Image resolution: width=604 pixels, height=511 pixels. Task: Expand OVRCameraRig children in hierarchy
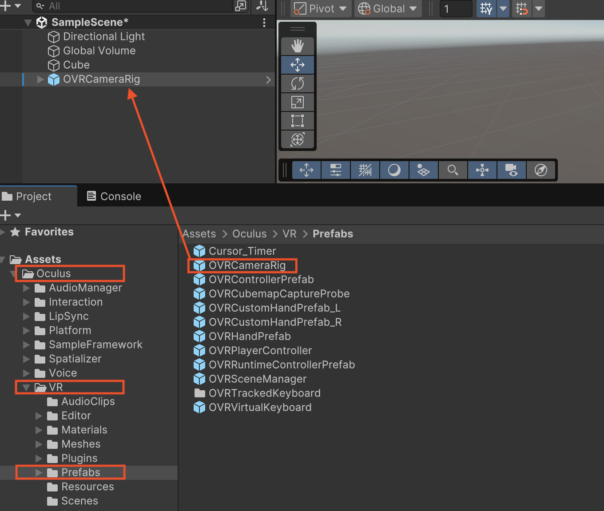pos(40,79)
